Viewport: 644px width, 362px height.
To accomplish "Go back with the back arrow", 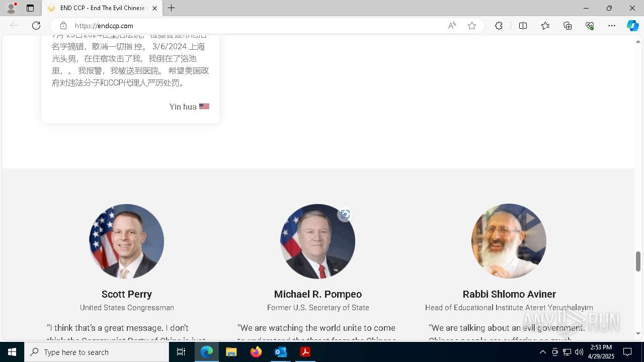I will [x=14, y=26].
